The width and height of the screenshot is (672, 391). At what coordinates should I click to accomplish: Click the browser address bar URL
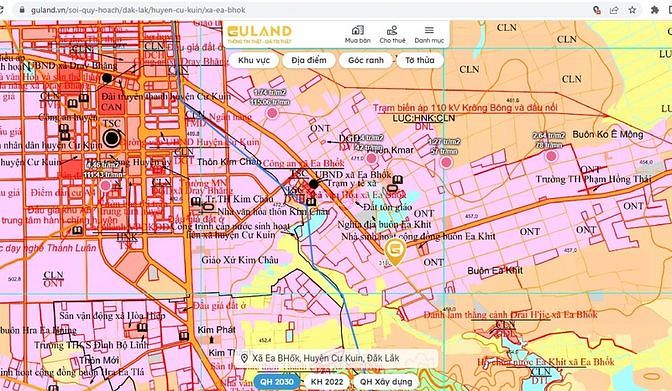pyautogui.click(x=138, y=9)
